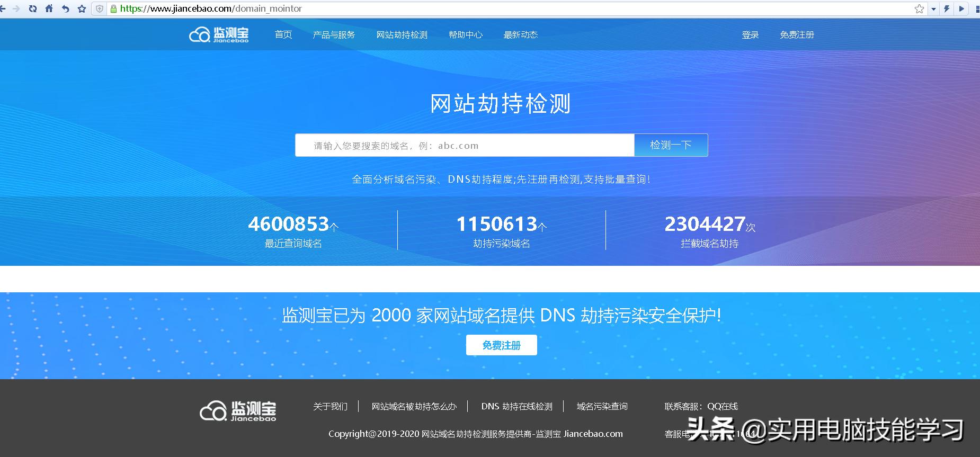Click the 联系客服：QQ在线 link
This screenshot has height=457, width=980.
pos(701,406)
